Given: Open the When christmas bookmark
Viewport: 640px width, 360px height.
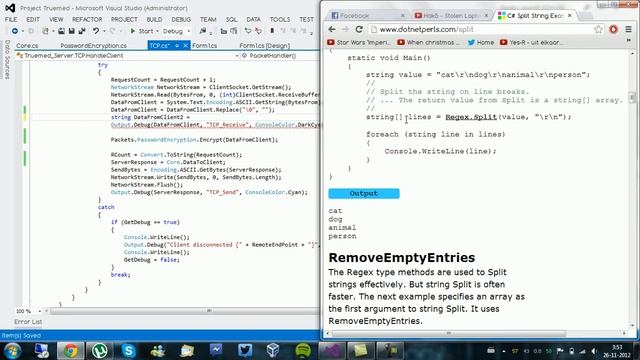Looking at the screenshot, I should click(x=429, y=42).
